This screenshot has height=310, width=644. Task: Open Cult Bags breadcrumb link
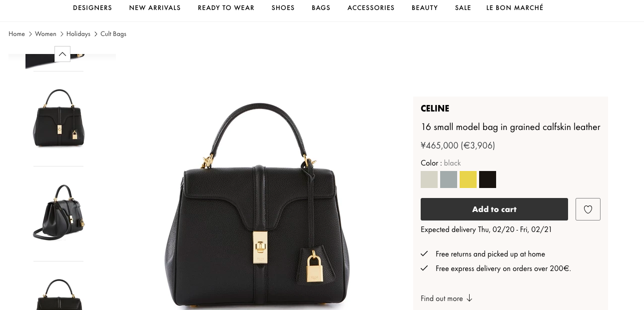(x=113, y=34)
